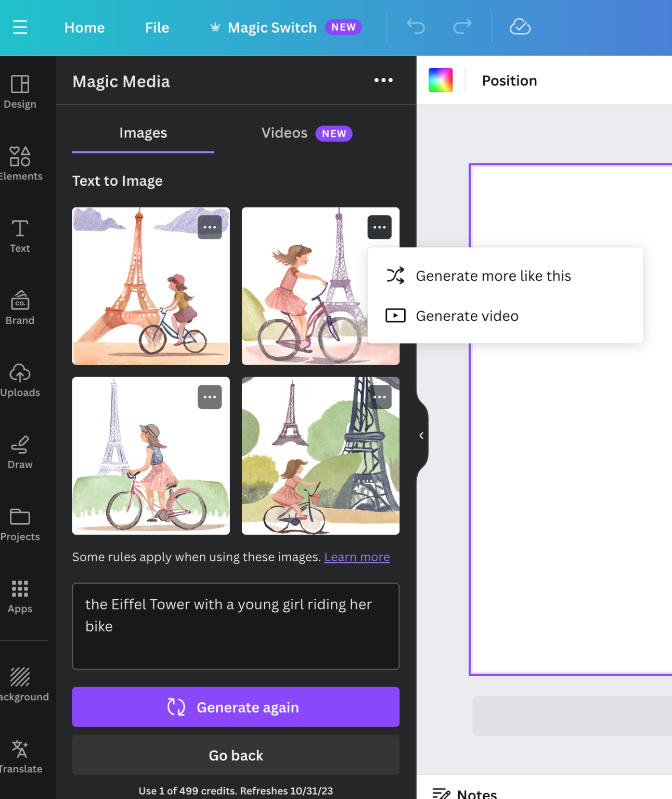Open the Design sidebar panel
Viewport: 672px width, 799px height.
[x=20, y=92]
